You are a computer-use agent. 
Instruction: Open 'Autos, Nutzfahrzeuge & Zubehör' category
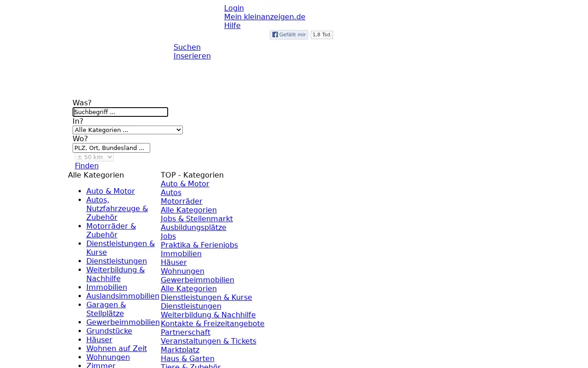click(117, 208)
